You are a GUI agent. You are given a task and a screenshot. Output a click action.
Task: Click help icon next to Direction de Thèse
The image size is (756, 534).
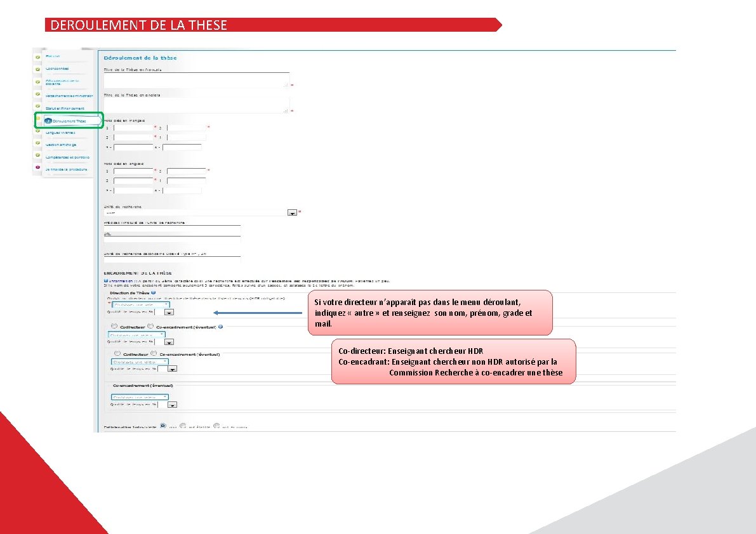coord(154,292)
